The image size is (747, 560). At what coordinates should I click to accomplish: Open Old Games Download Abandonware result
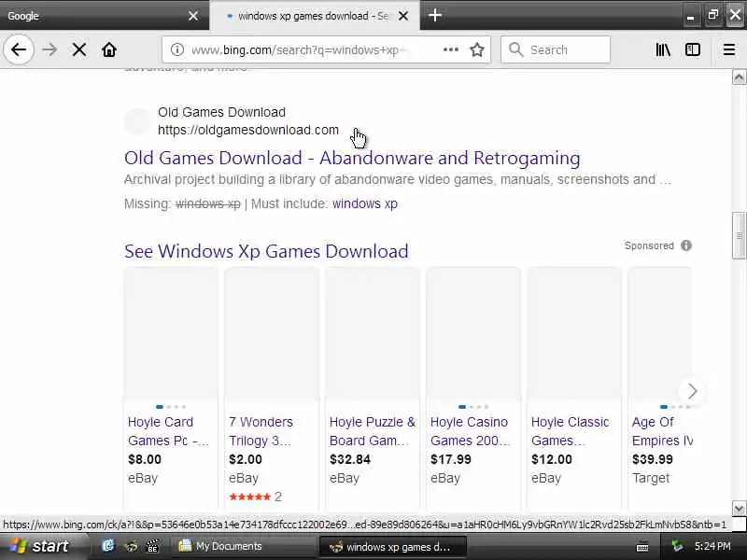pyautogui.click(x=352, y=158)
